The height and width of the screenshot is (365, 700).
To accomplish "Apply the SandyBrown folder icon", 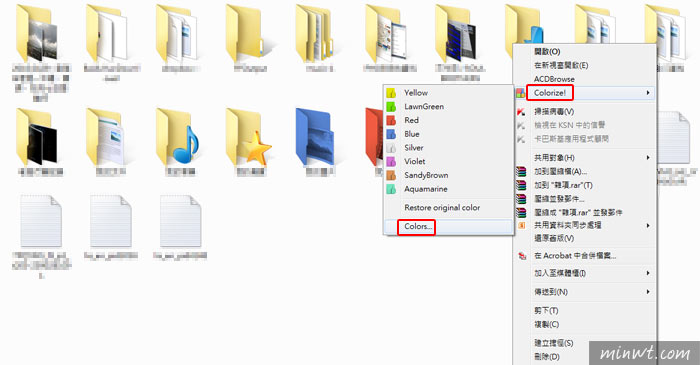I will pyautogui.click(x=391, y=175).
